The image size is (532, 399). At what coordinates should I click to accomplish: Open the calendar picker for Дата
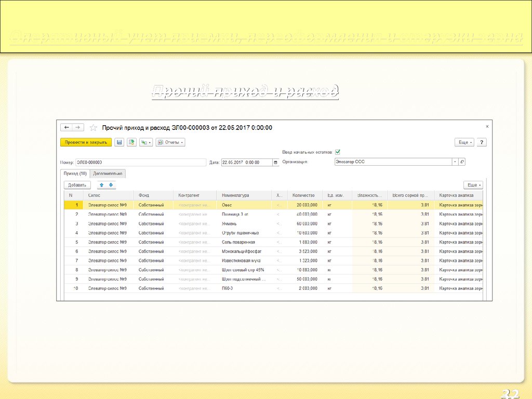pos(275,162)
